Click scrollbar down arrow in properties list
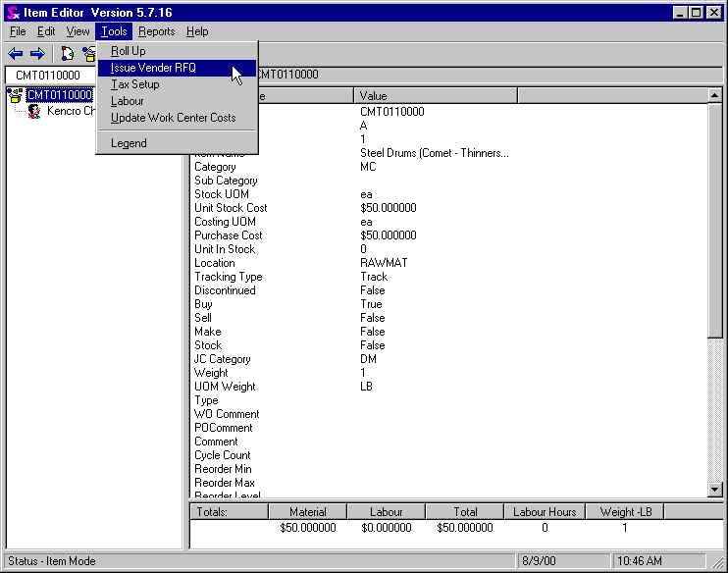Image resolution: width=728 pixels, height=573 pixels. 714,490
